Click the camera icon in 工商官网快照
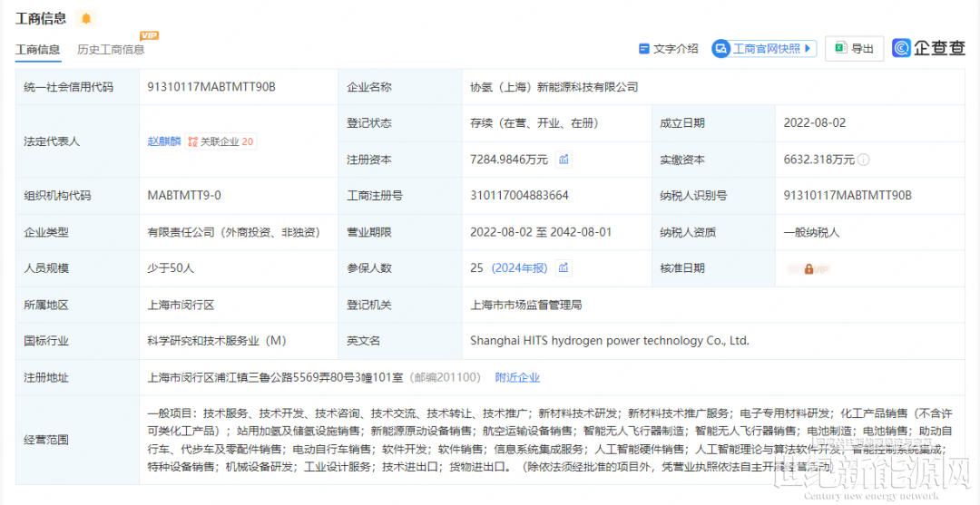The image size is (980, 505). click(x=721, y=49)
